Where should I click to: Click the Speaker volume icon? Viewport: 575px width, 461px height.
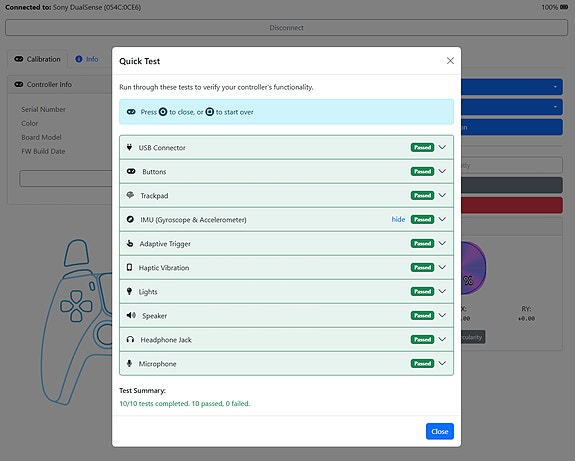[x=131, y=315]
